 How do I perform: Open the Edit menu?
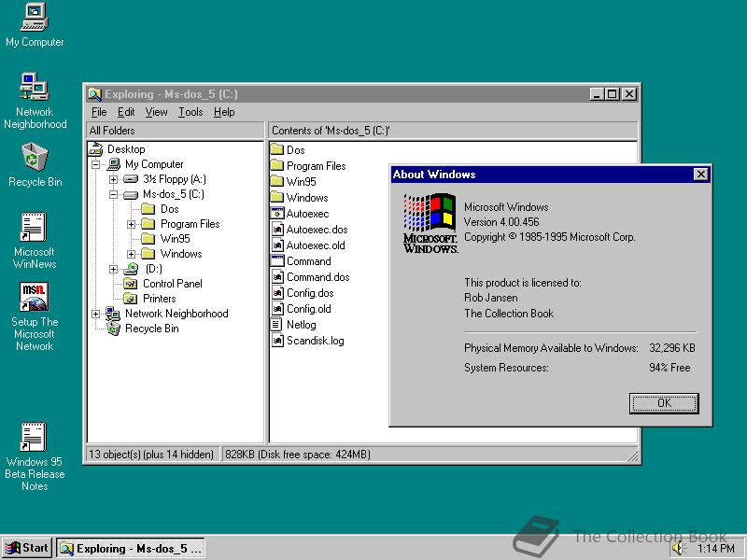pos(126,112)
